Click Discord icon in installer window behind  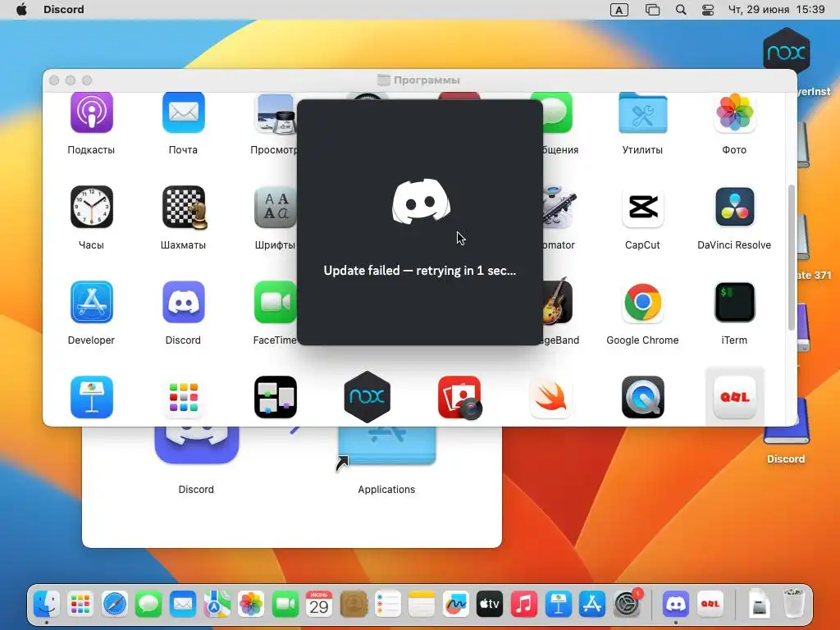196,445
